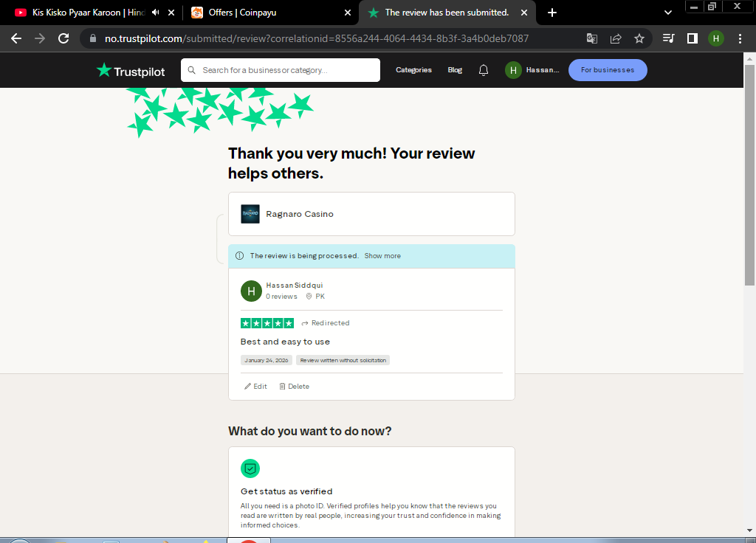Viewport: 756px width, 543px height.
Task: Open a new tab with the plus button
Action: pyautogui.click(x=552, y=13)
